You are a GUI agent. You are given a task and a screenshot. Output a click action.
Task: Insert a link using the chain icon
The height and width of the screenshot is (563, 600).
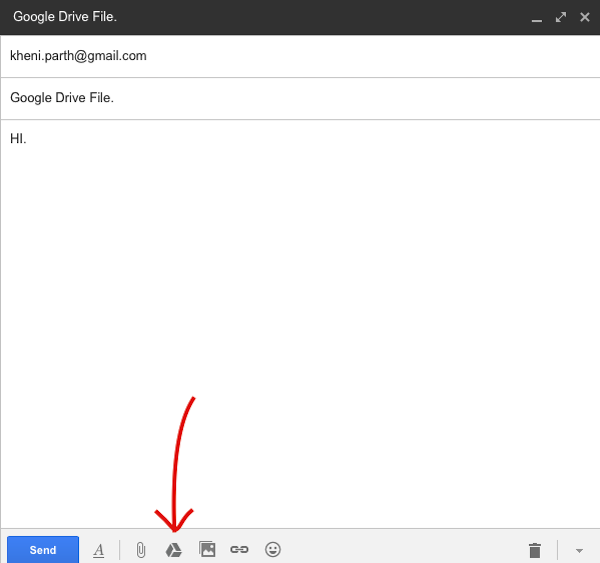point(240,550)
